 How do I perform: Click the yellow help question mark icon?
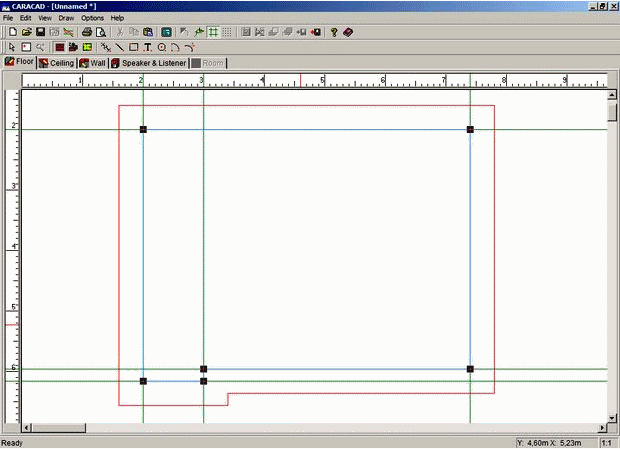pyautogui.click(x=334, y=32)
